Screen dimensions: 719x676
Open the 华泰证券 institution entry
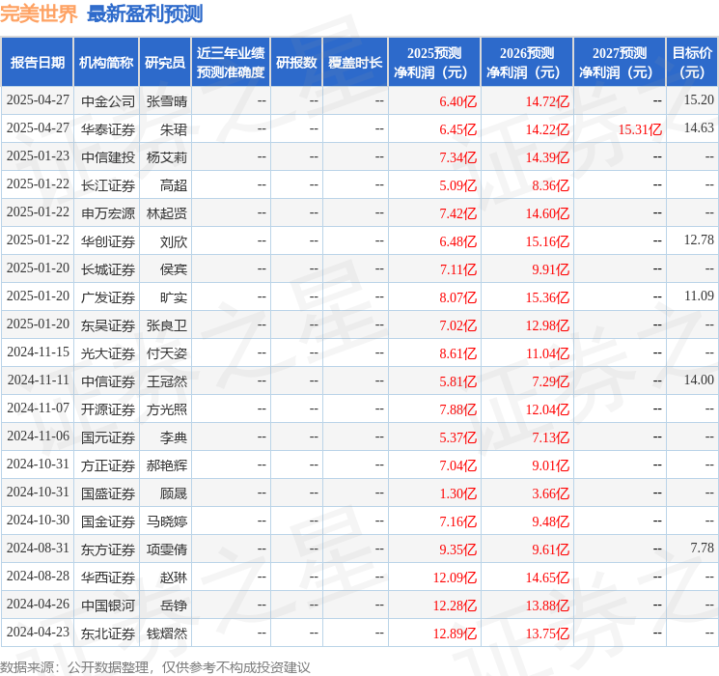(x=107, y=128)
